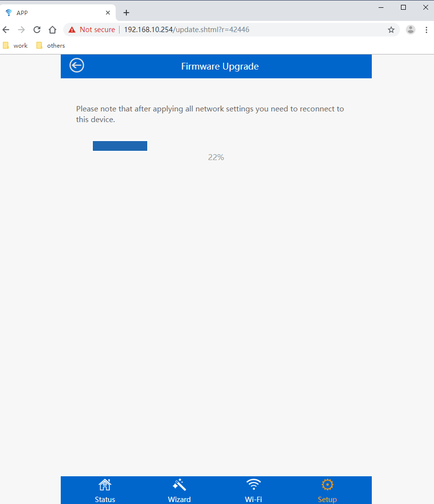Viewport: 434px width, 504px height.
Task: Open the Setup tab in bottom navigation
Action: [x=327, y=490]
